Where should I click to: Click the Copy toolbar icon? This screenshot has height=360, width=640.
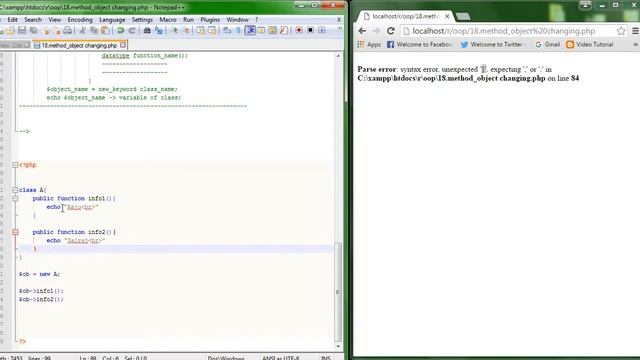click(94, 31)
